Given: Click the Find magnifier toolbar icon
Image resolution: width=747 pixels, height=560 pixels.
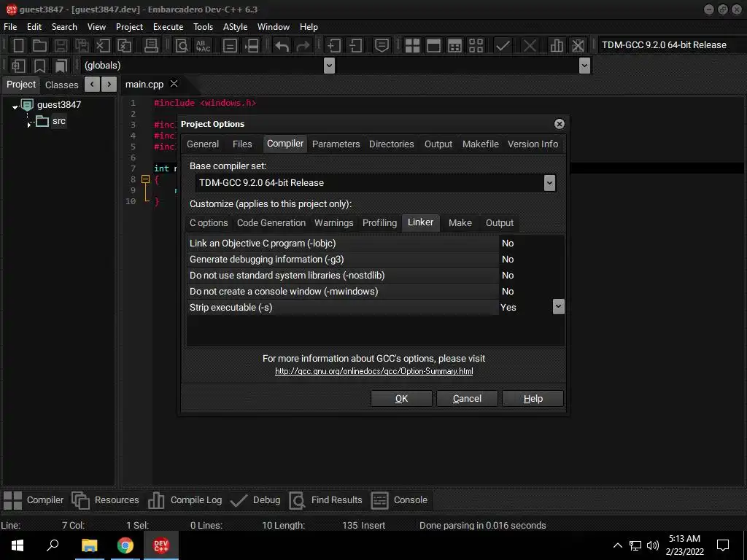Looking at the screenshot, I should [182, 46].
